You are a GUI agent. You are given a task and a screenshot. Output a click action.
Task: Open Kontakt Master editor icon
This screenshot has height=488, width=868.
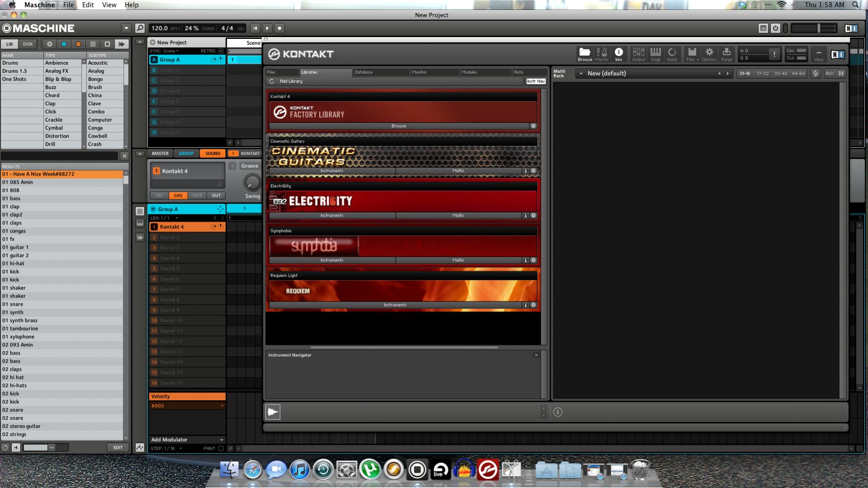[x=602, y=54]
